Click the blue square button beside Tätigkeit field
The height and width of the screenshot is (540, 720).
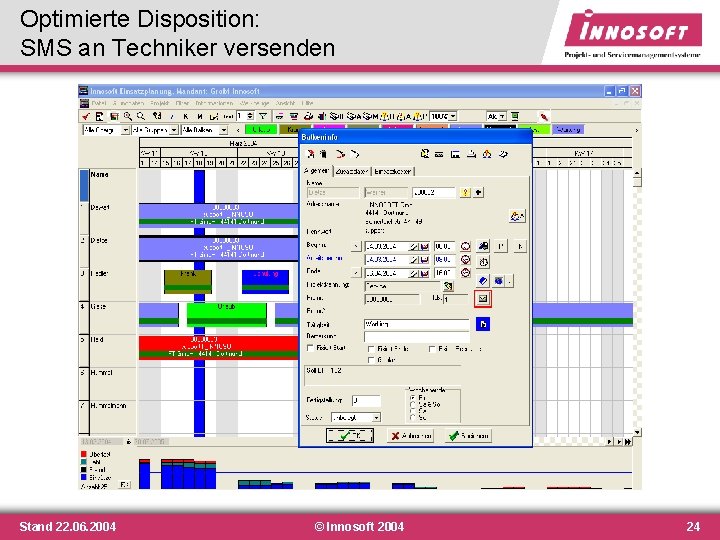[483, 324]
